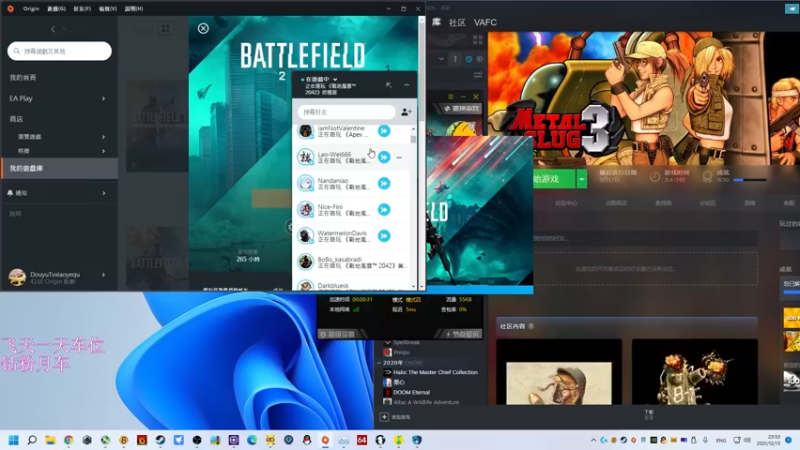
Task: Focus the Origin games search field
Action: tap(59, 51)
